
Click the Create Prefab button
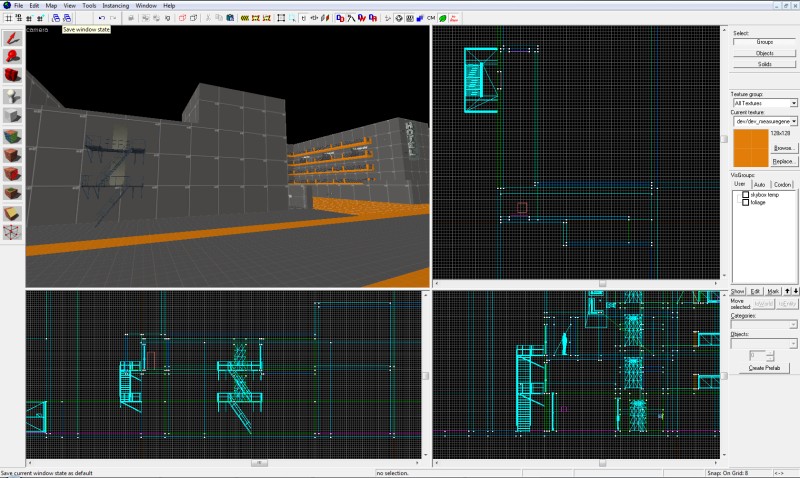click(x=764, y=368)
